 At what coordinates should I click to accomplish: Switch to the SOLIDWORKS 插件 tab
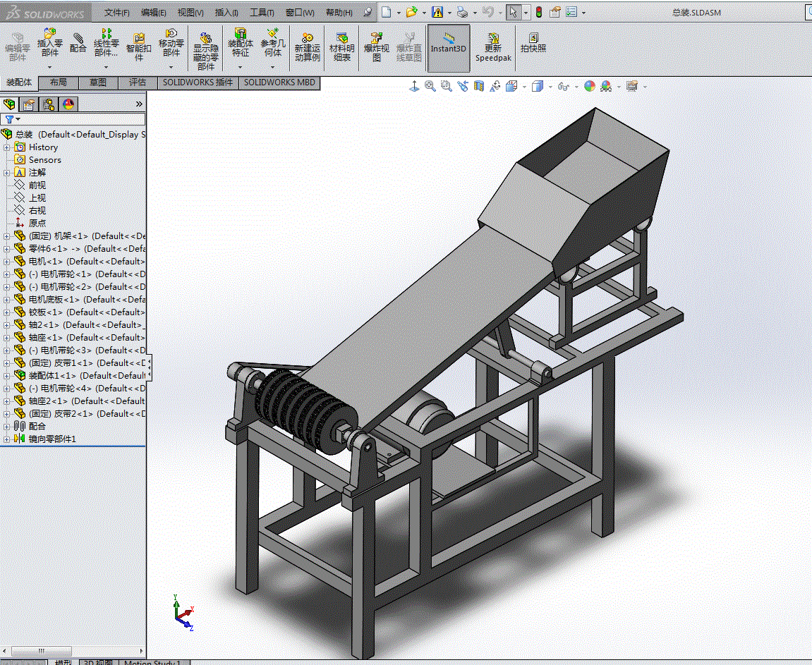coord(198,83)
